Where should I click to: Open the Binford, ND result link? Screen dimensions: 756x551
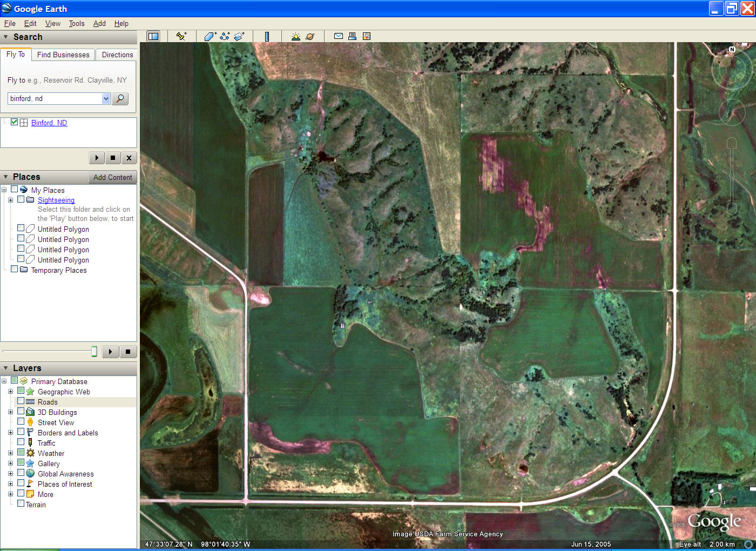click(x=49, y=123)
